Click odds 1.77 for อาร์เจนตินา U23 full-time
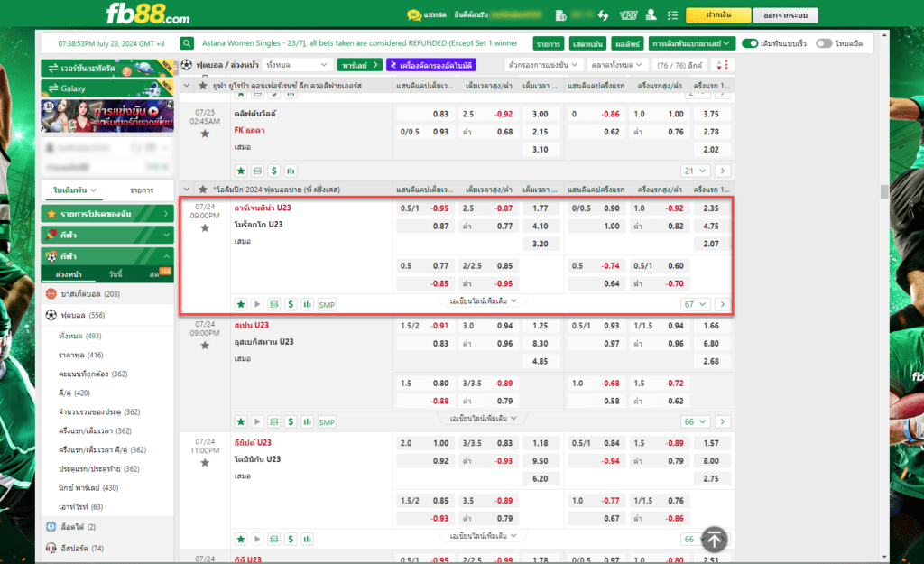Image resolution: width=924 pixels, height=564 pixels. 540,208
